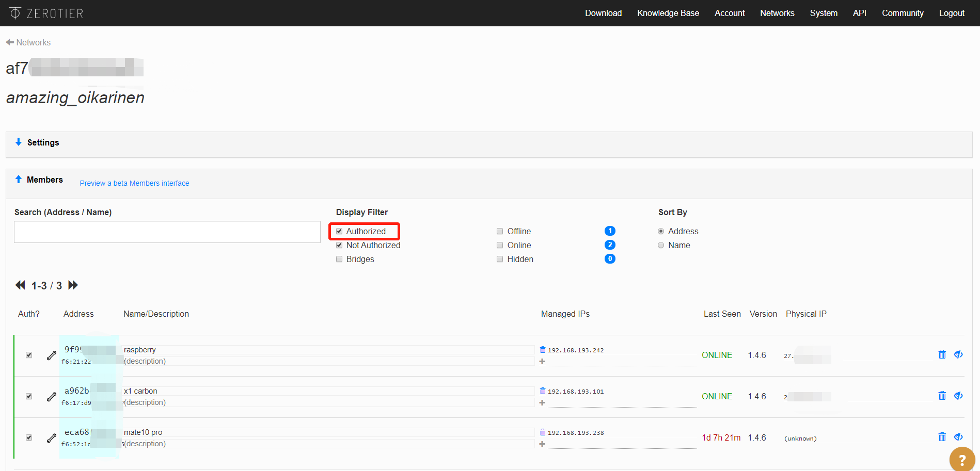The image size is (980, 471).
Task: Remove managed IP 192.168.193.242 trash icon
Action: (543, 349)
